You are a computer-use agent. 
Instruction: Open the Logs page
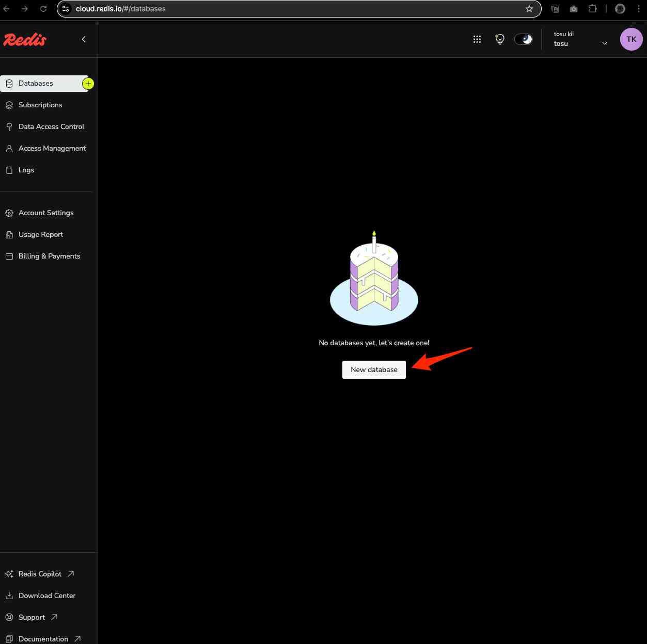26,170
